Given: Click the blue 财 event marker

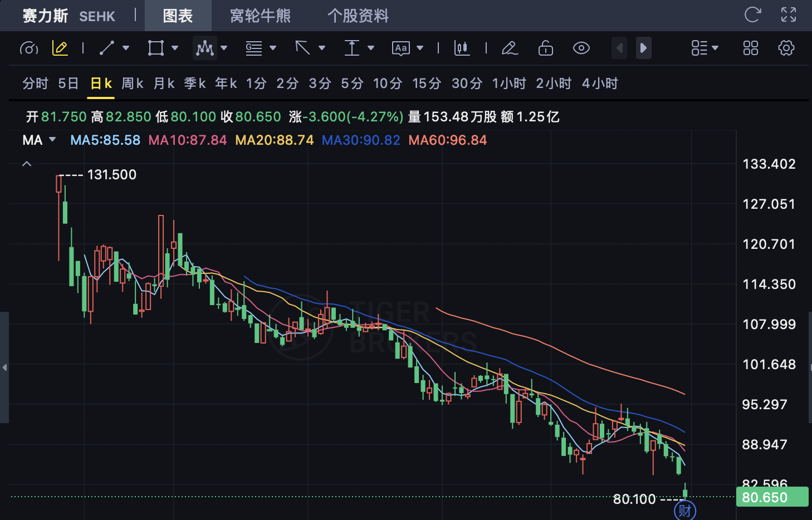Looking at the screenshot, I should tap(684, 510).
